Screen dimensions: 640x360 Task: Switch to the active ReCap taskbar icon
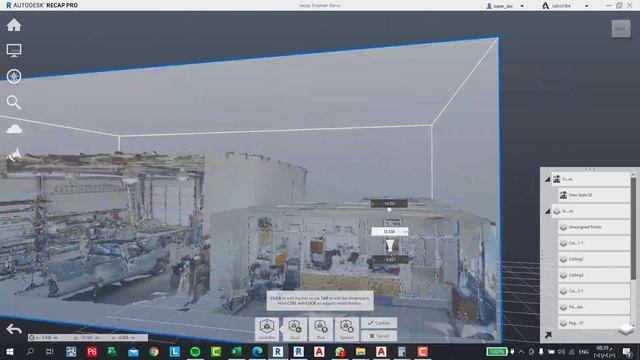click(278, 351)
